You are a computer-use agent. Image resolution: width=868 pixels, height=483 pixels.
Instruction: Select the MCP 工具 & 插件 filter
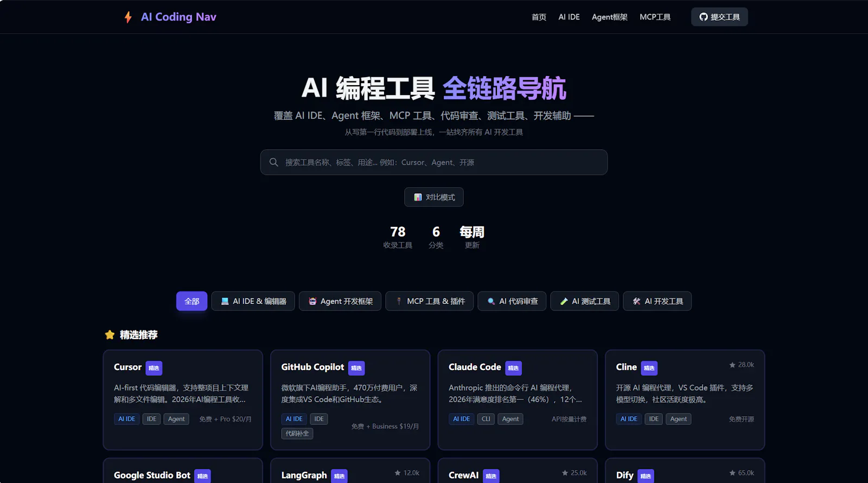click(x=430, y=301)
